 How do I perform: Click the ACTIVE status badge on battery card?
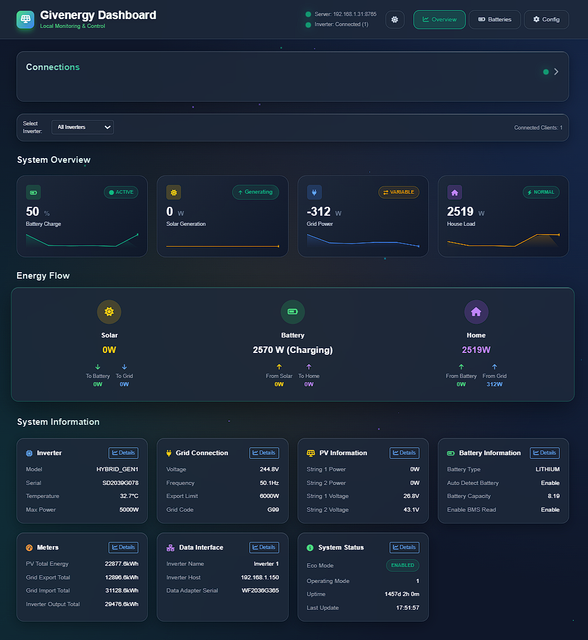121,192
